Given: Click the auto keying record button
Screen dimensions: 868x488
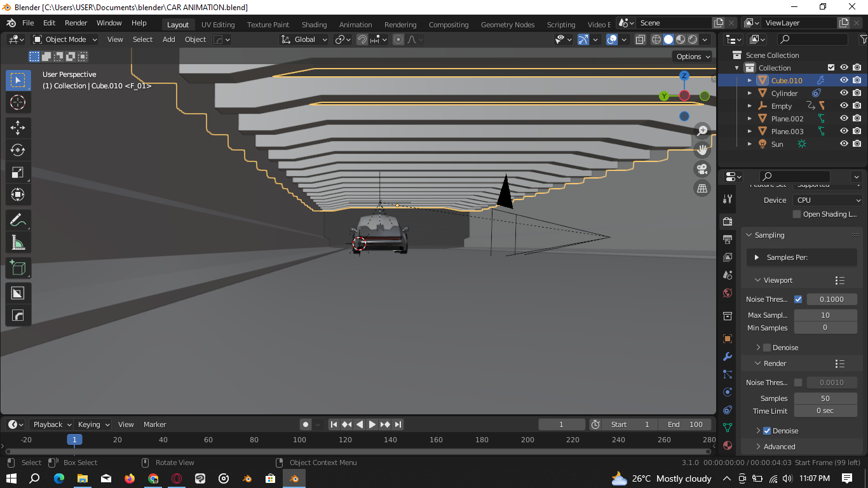Looking at the screenshot, I should pyautogui.click(x=306, y=424).
